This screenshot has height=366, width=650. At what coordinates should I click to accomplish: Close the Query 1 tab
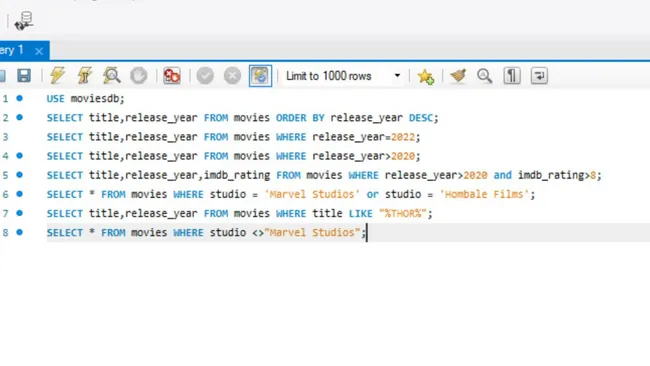(x=39, y=51)
